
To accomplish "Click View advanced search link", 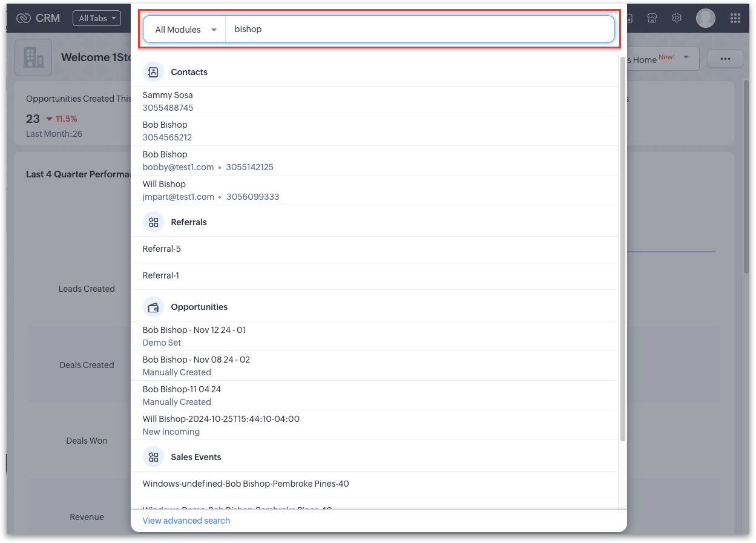I will point(186,521).
